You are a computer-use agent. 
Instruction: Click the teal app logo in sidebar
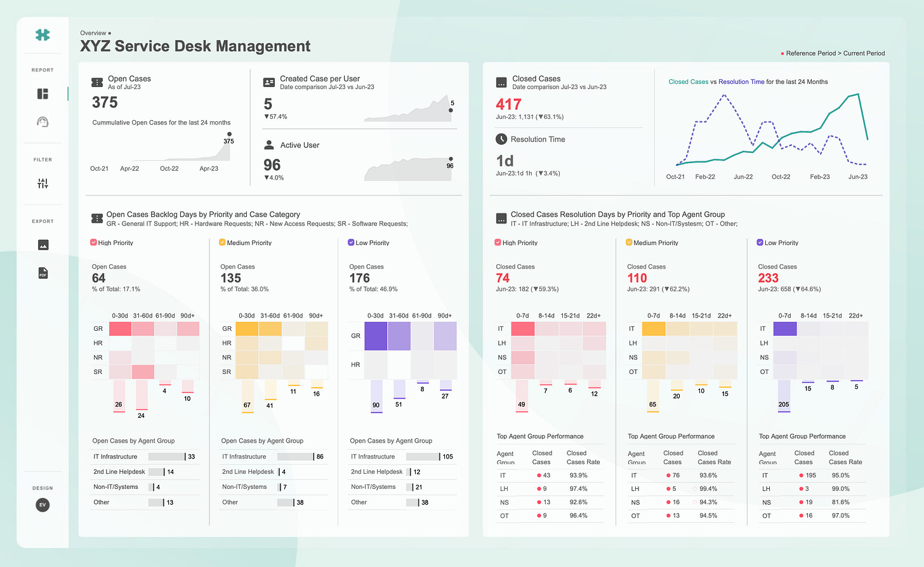click(x=43, y=35)
